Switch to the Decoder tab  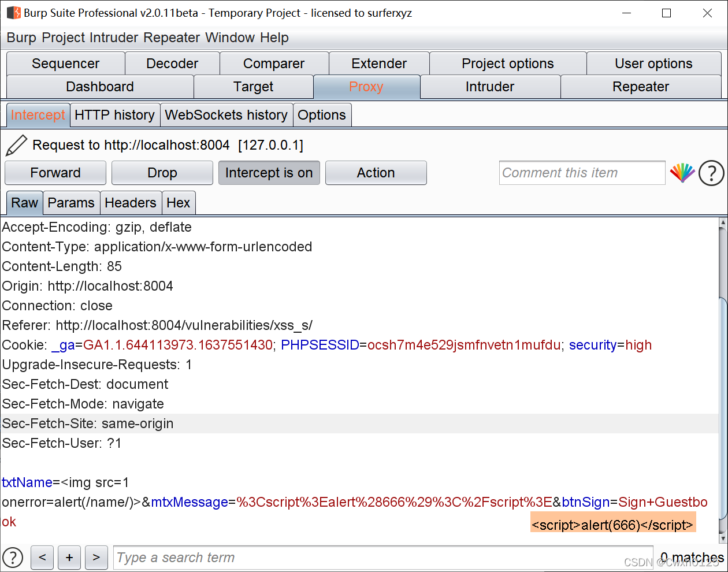(x=172, y=64)
